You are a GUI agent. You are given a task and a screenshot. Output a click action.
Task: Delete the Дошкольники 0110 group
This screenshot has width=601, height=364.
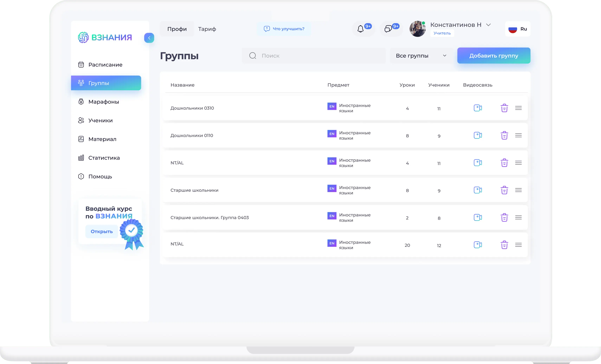tap(504, 135)
